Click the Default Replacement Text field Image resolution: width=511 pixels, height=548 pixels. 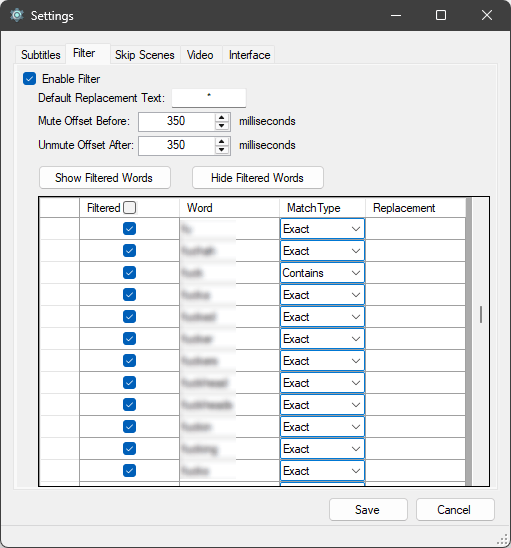(x=209, y=98)
